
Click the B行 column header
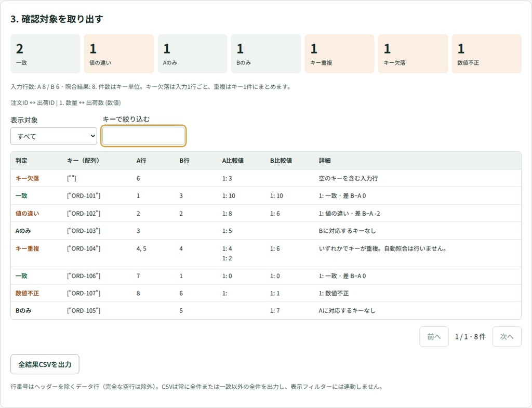coord(184,161)
